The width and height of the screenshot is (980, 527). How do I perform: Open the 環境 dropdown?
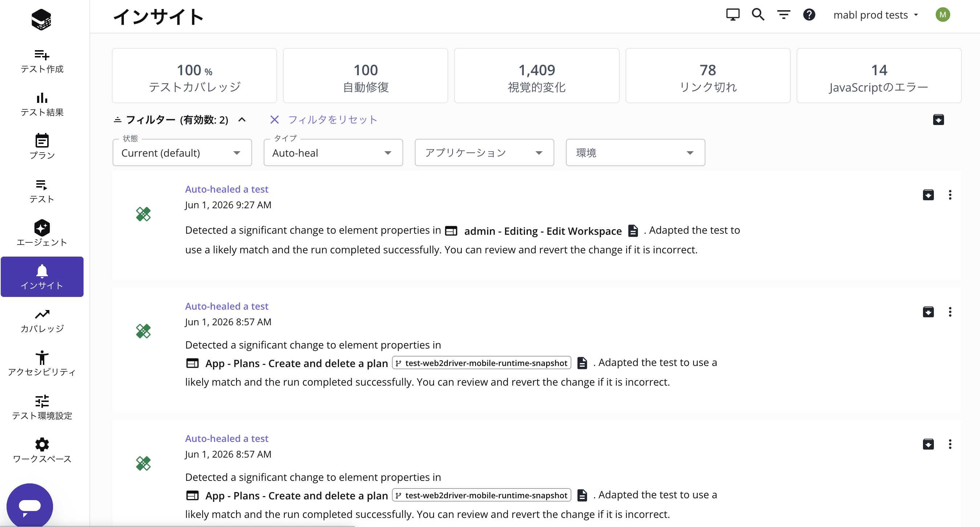coord(635,153)
